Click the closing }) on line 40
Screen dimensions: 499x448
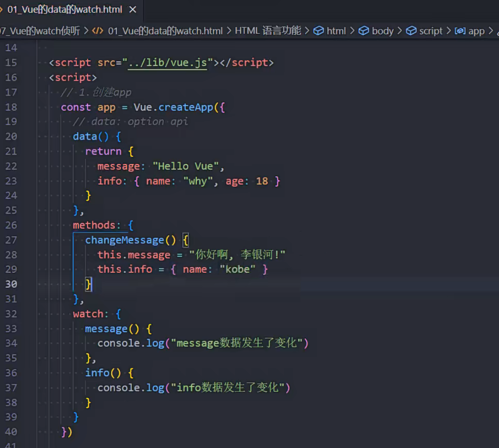pyautogui.click(x=67, y=432)
